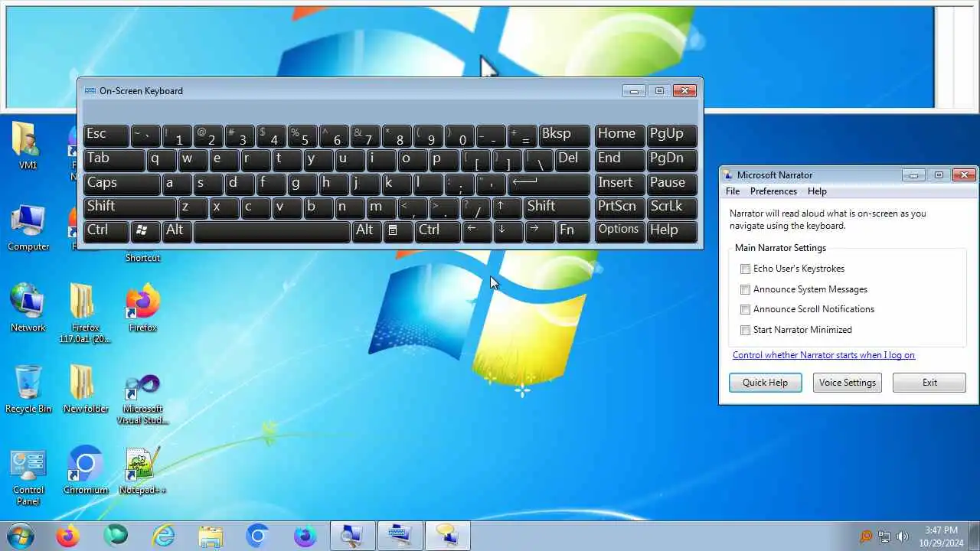Viewport: 980px width, 551px height.
Task: Click the Windows logo key on On-Screen Keyboard
Action: click(145, 231)
